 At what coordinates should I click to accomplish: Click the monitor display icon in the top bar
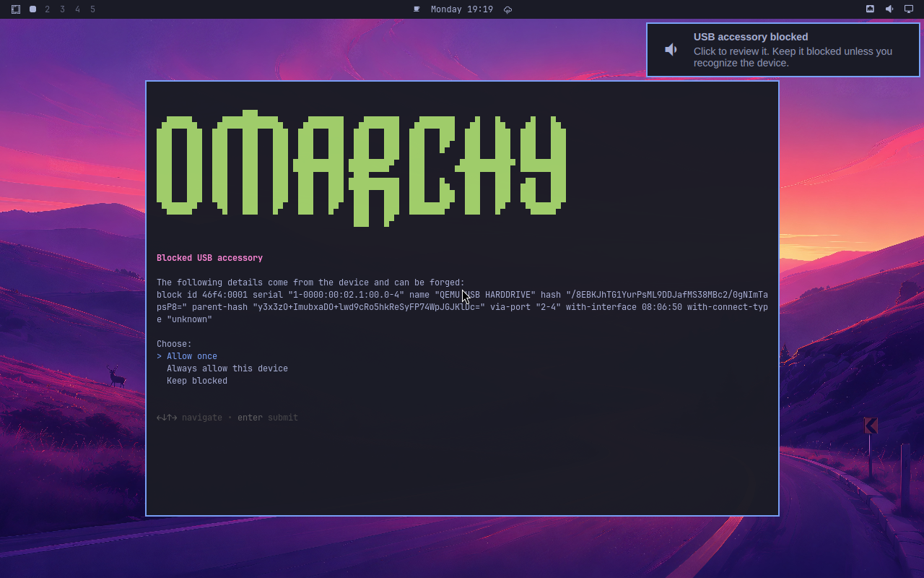[x=909, y=9]
